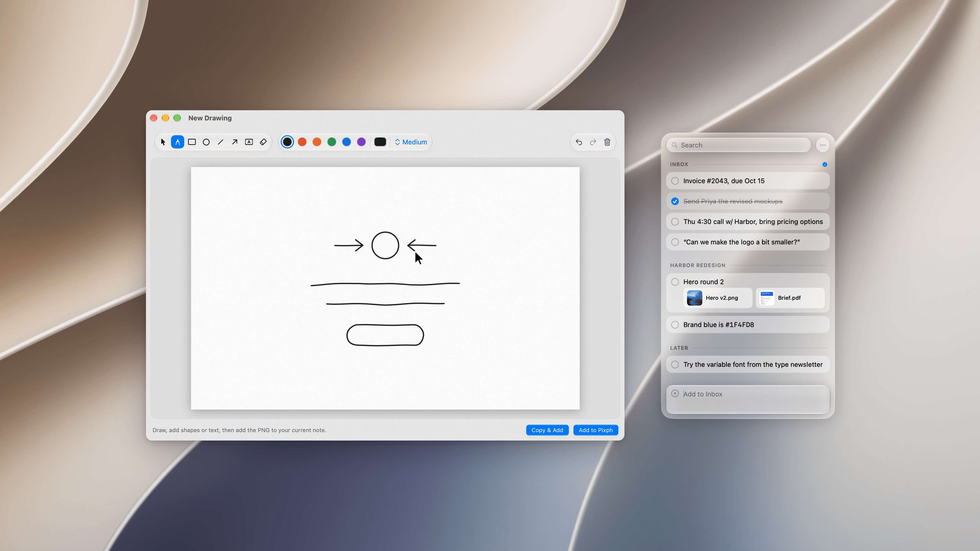Click the Add to Inbox input field
The width and height of the screenshot is (980, 551).
point(748,399)
